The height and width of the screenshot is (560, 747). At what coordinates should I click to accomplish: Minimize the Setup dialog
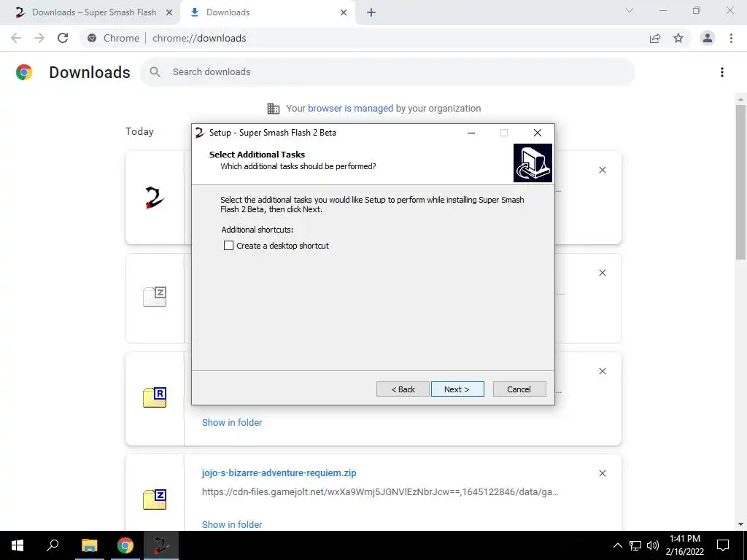[471, 133]
